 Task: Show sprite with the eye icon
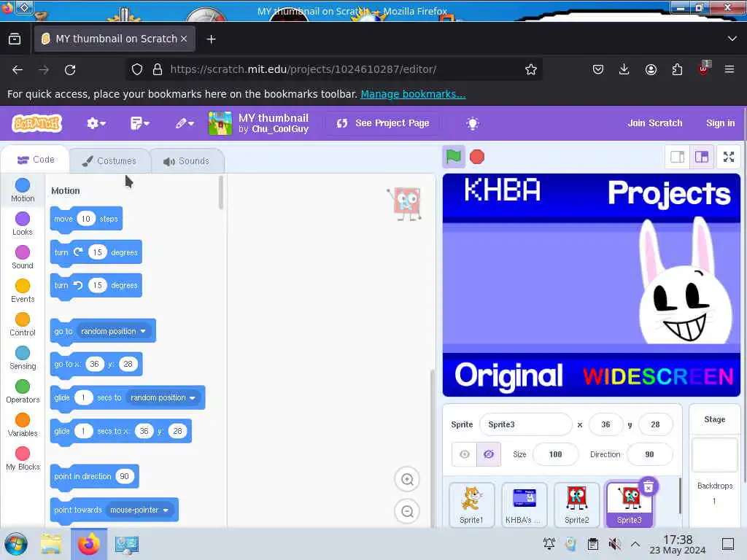point(464,454)
